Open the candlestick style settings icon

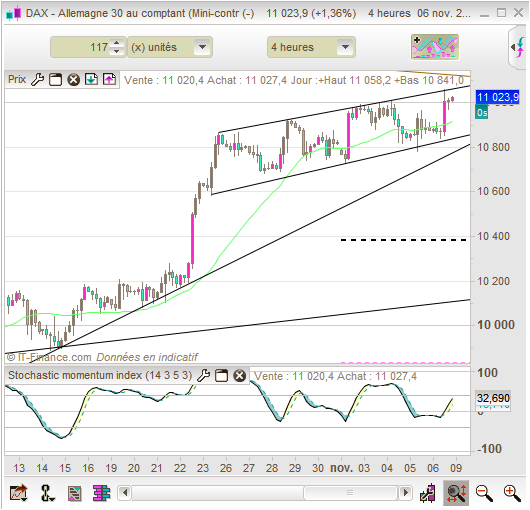[x=428, y=493]
